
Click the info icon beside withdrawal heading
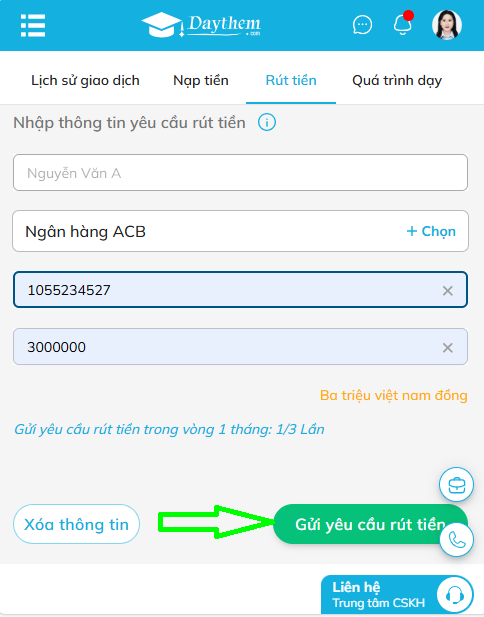(266, 122)
